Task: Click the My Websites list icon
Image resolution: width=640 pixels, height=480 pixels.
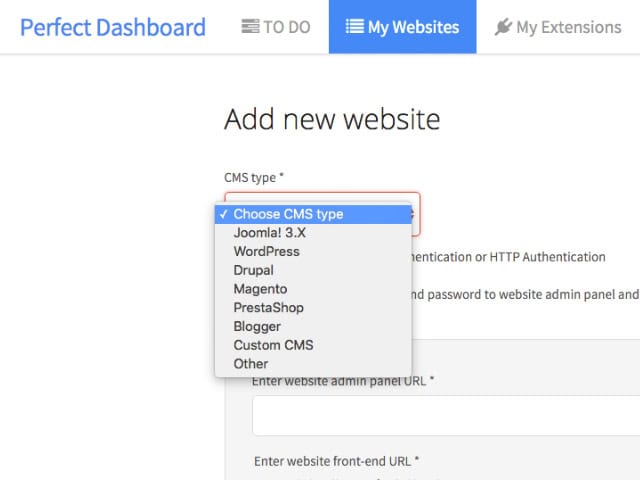Action: coord(355,27)
